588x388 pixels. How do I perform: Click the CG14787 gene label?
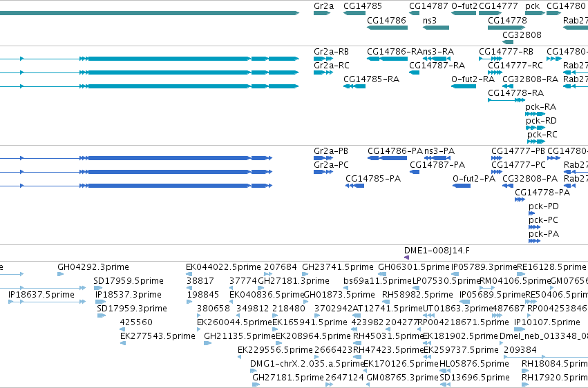428,6
